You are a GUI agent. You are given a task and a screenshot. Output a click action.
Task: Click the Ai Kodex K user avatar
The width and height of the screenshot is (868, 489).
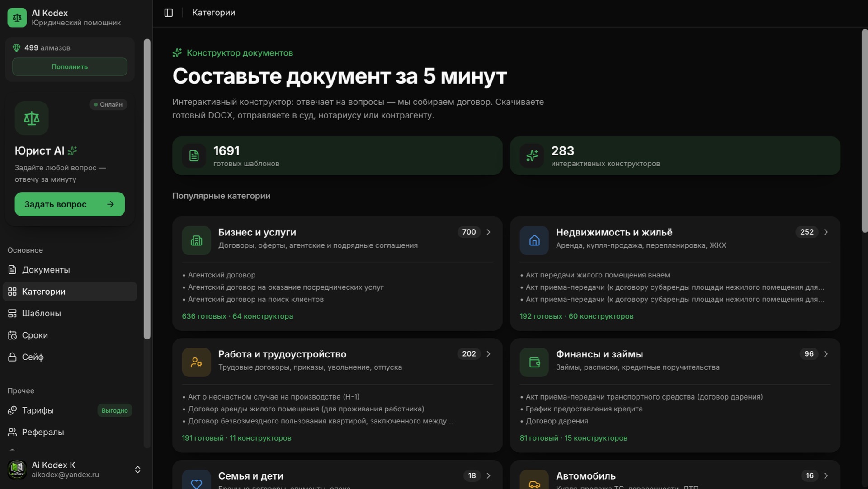click(17, 470)
